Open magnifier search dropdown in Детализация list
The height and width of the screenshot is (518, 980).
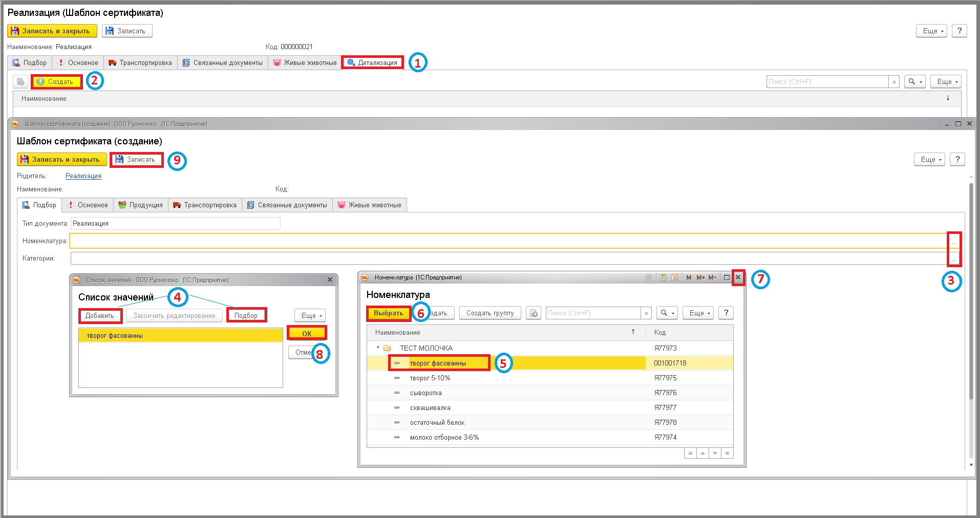(x=914, y=81)
